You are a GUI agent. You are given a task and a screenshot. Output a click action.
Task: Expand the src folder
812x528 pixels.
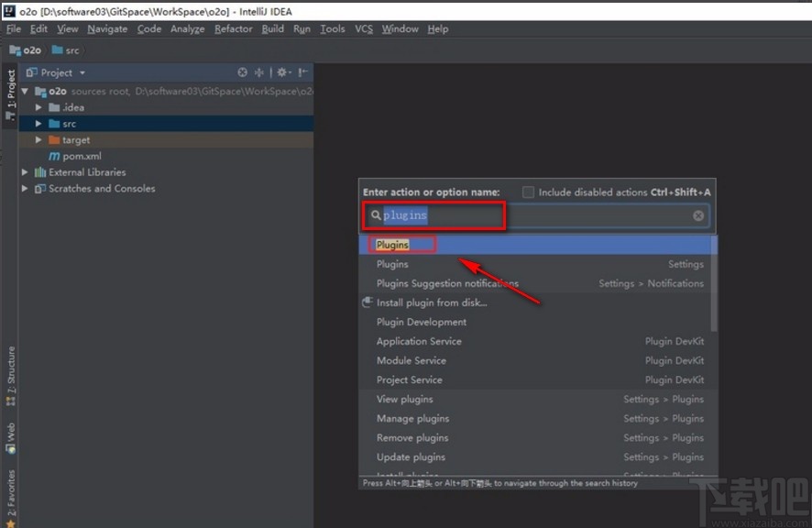[x=37, y=123]
